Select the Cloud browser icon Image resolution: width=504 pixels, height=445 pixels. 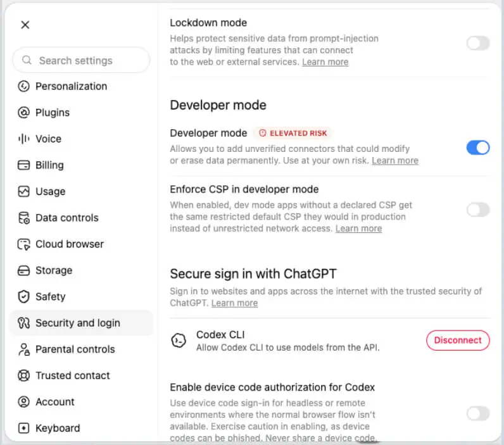[23, 244]
